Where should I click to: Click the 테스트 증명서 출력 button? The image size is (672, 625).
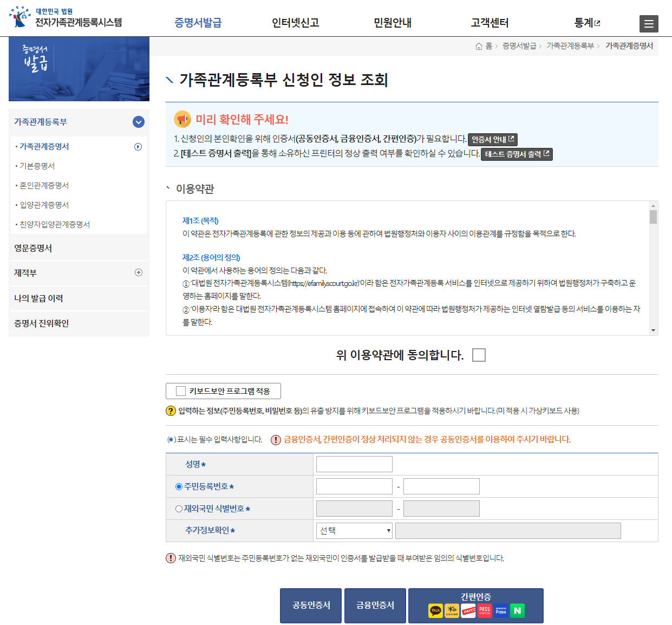click(x=517, y=154)
